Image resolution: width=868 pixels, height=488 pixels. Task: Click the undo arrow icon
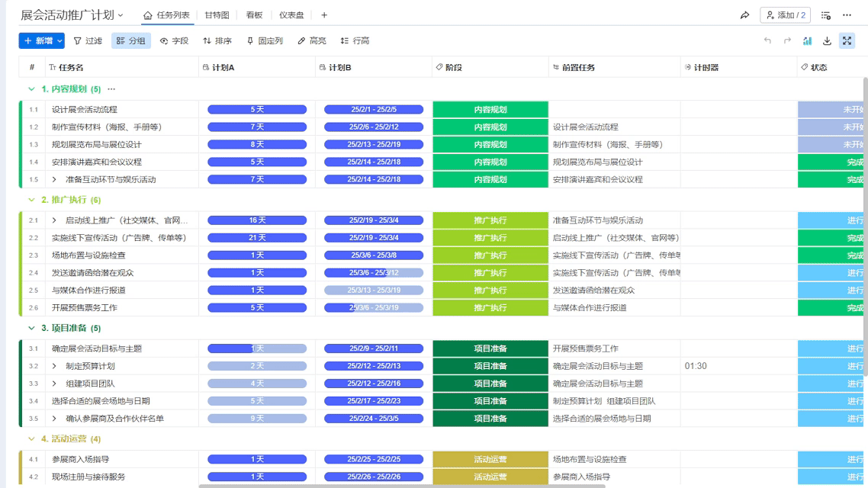[x=767, y=41]
